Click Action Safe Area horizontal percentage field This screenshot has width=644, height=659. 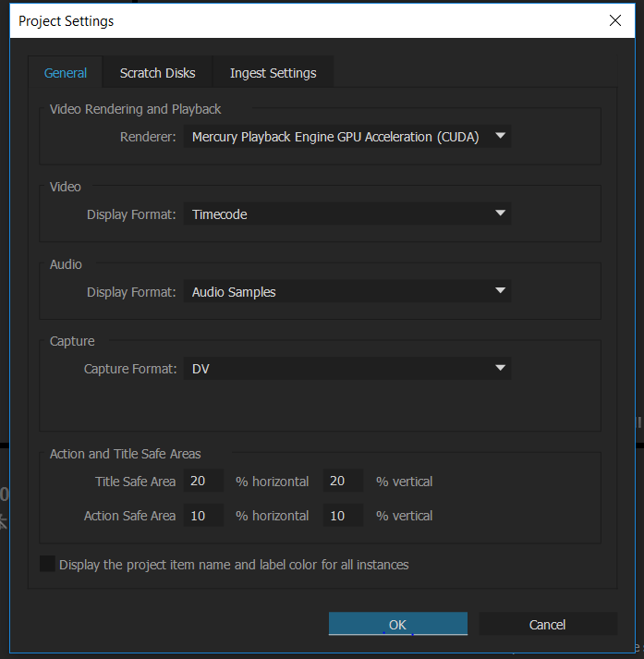(x=203, y=516)
